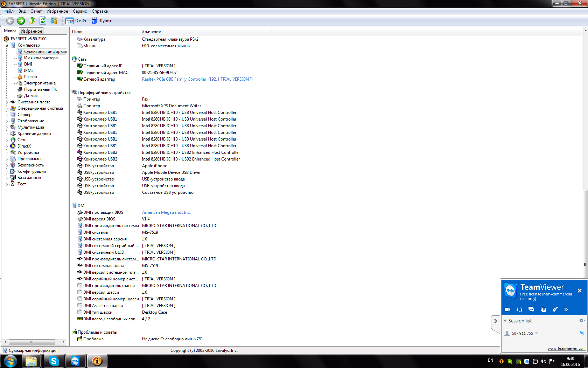Click the Refresh toolbar icon

tap(43, 21)
